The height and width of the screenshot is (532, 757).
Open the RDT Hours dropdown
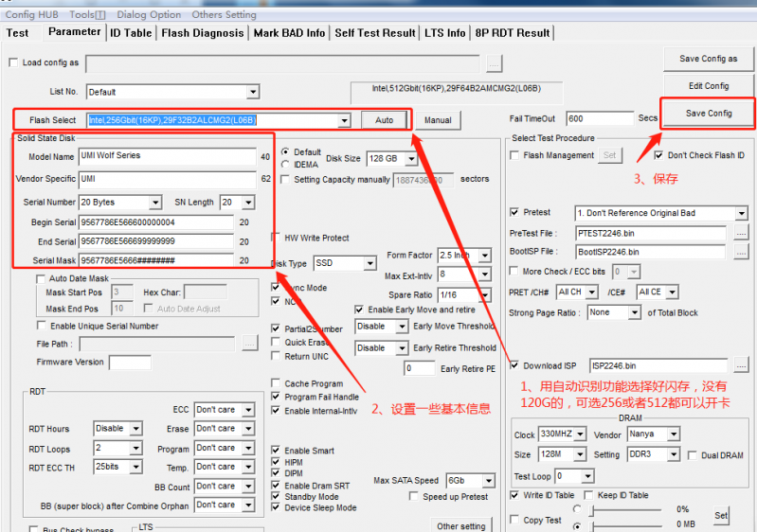click(x=136, y=428)
